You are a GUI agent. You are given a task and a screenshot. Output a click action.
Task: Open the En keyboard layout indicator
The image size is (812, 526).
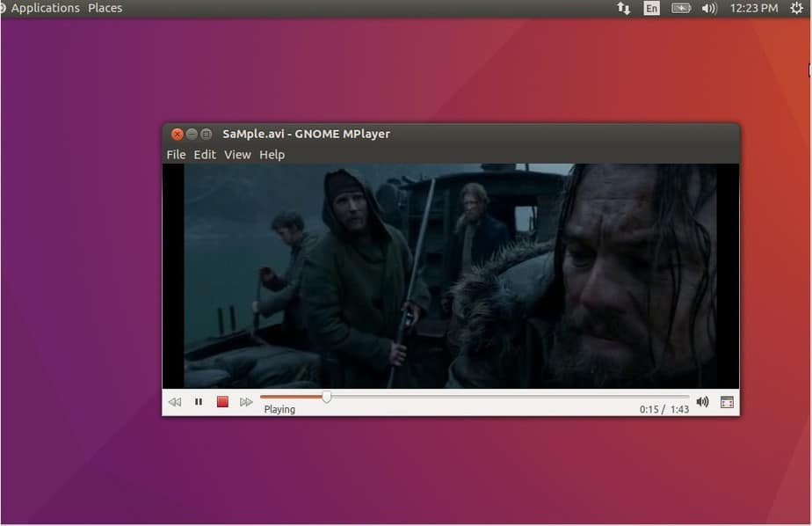coord(651,8)
